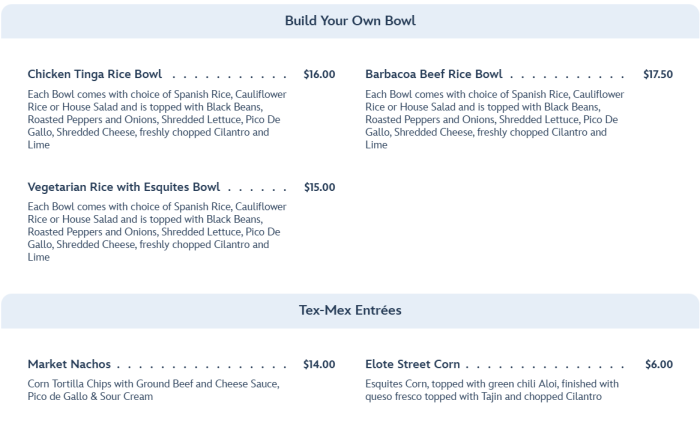This screenshot has width=700, height=427.
Task: Select the Chicken Tinga Rice Bowl title
Action: click(95, 74)
